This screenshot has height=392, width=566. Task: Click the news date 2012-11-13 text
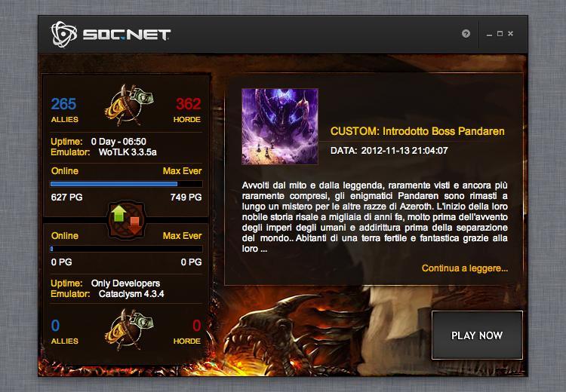click(x=405, y=150)
